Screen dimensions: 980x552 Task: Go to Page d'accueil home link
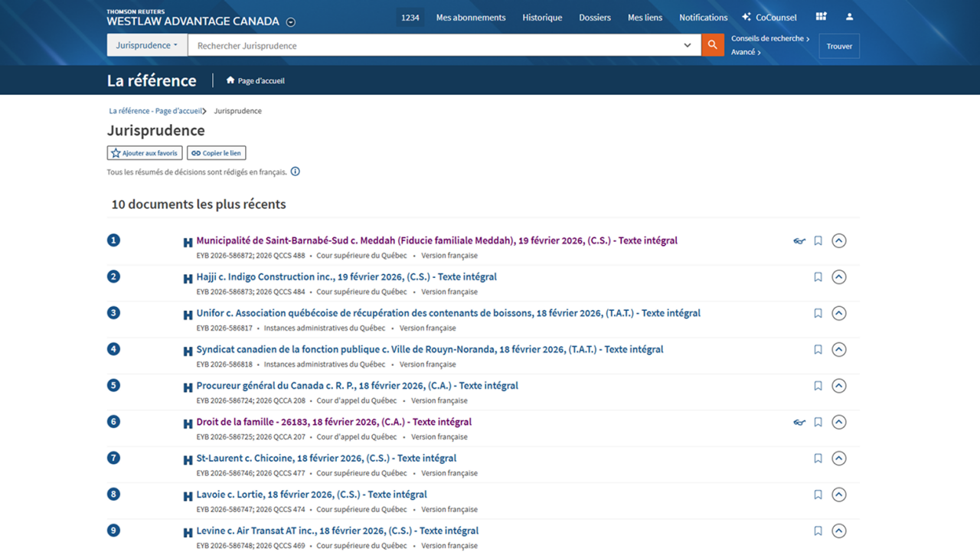pyautogui.click(x=256, y=80)
